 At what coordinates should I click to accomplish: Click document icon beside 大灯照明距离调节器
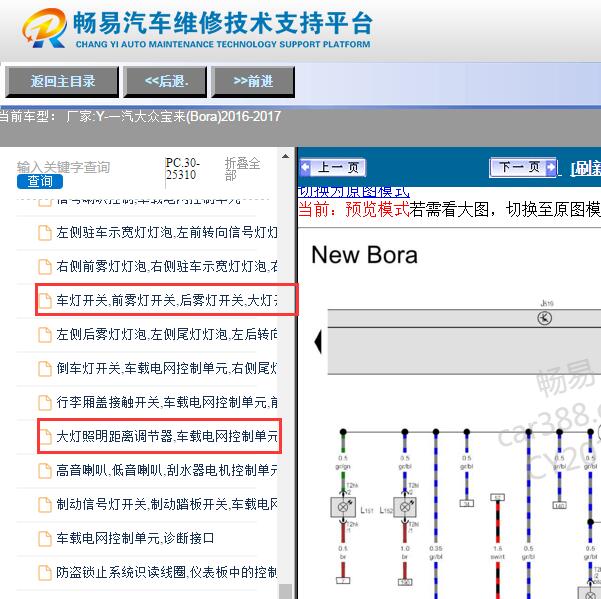[x=45, y=437]
